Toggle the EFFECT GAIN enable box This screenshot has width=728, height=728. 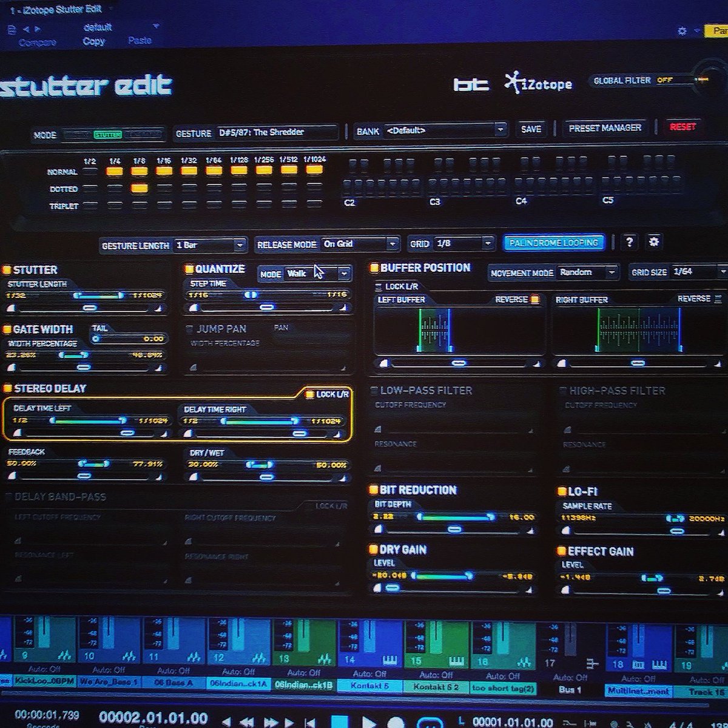coord(562,551)
